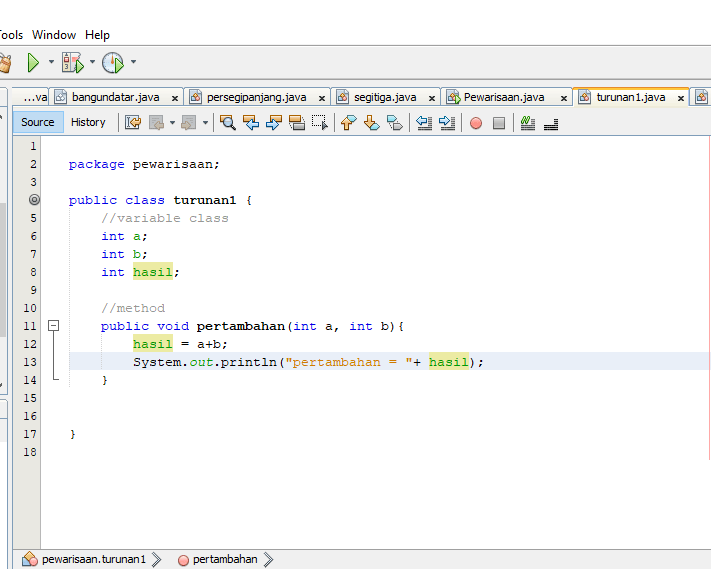This screenshot has width=711, height=569.
Task: Toggle bookmark icon in editor toolbar
Action: click(394, 123)
